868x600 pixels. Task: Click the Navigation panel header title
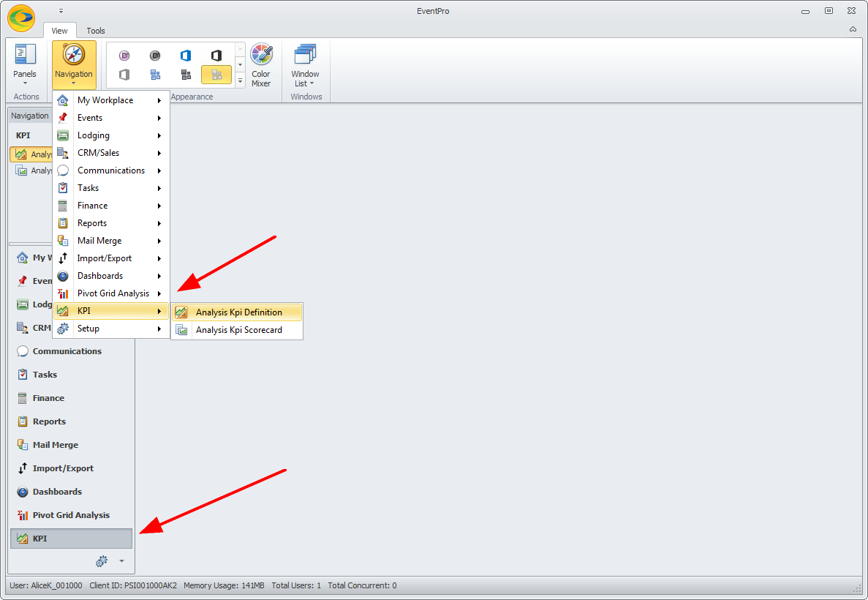tap(30, 116)
